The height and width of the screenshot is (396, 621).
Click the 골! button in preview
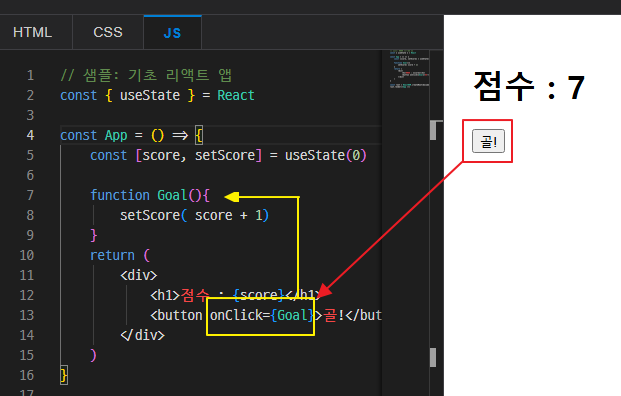coord(488,141)
